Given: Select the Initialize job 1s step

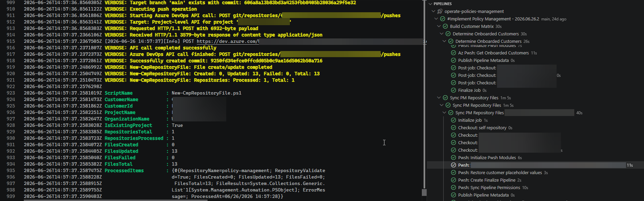Looking at the screenshot, I should (x=470, y=120).
